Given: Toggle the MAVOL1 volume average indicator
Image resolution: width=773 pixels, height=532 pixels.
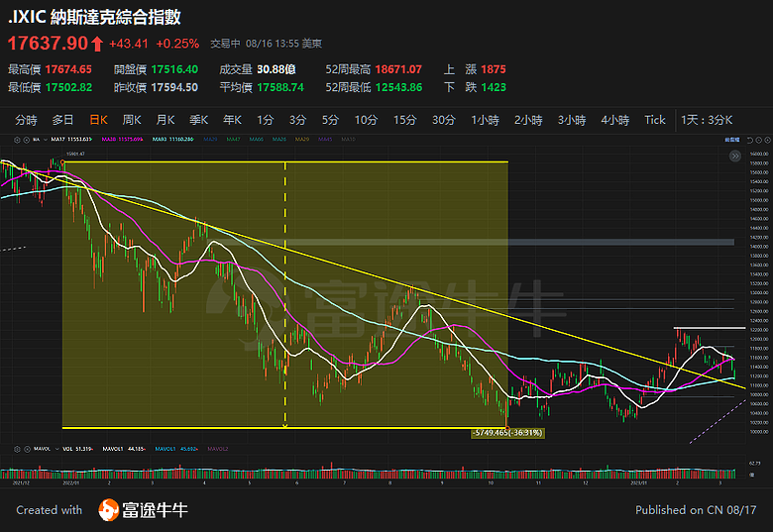Looking at the screenshot, I should [x=111, y=449].
